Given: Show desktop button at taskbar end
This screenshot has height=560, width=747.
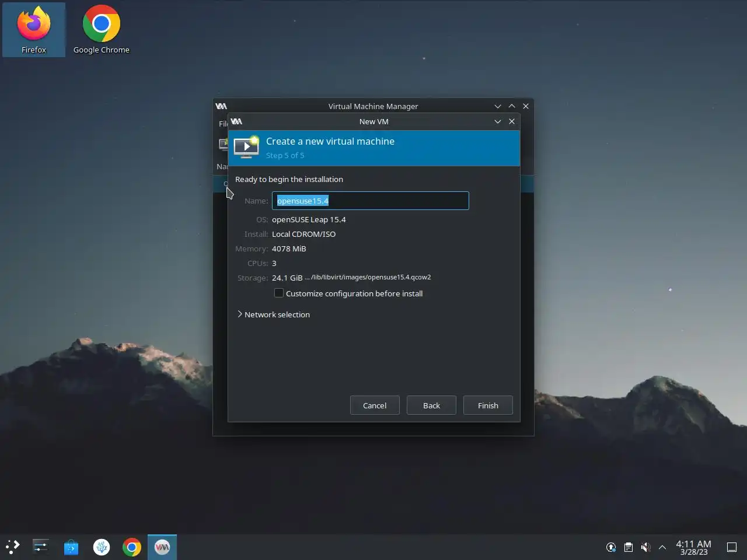Looking at the screenshot, I should [x=732, y=547].
